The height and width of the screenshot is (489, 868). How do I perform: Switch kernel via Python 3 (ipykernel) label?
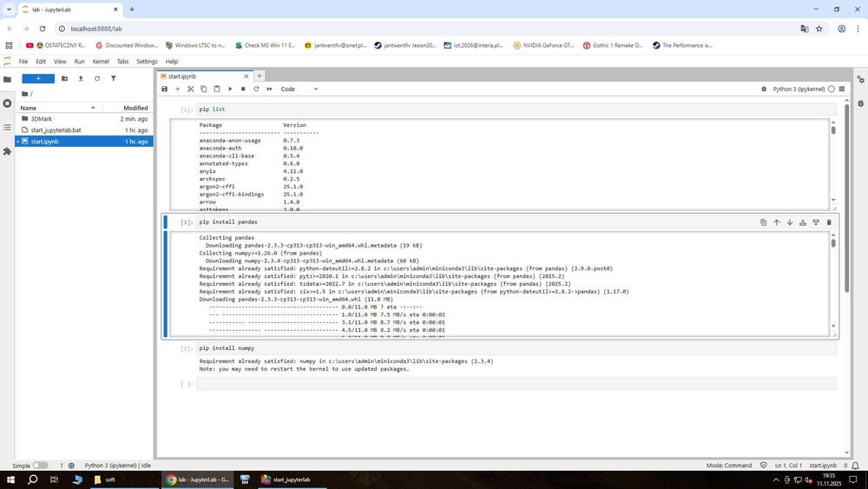pos(799,89)
